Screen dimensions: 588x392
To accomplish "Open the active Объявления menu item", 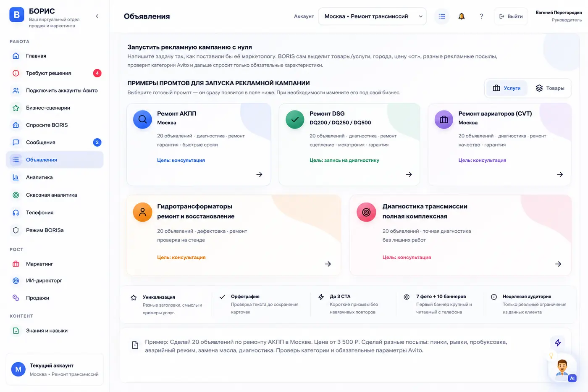I will tap(55, 160).
